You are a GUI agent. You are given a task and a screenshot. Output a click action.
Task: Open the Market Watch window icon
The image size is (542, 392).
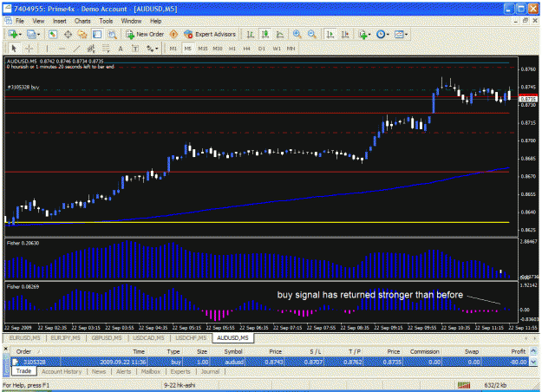(x=53, y=34)
